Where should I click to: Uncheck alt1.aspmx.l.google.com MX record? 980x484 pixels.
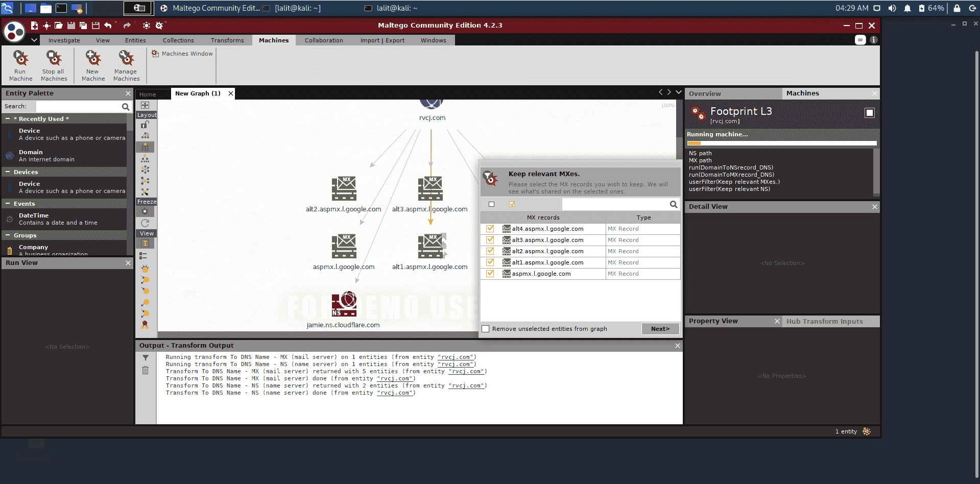tap(490, 262)
